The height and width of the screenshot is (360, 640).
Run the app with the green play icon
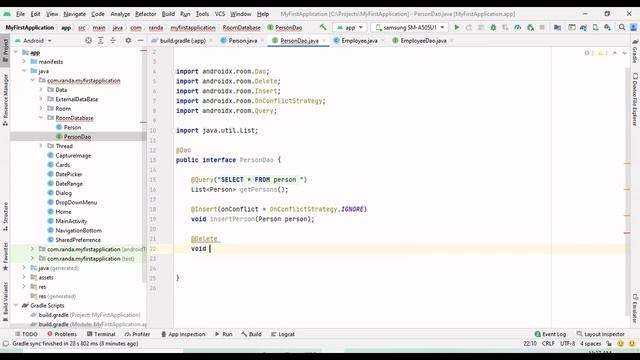coord(457,27)
